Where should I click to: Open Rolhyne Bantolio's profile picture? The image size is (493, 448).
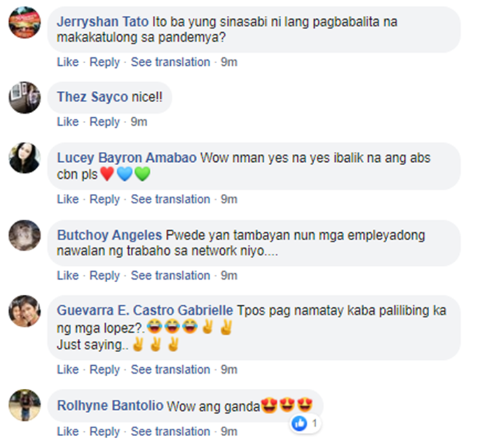coord(24,405)
